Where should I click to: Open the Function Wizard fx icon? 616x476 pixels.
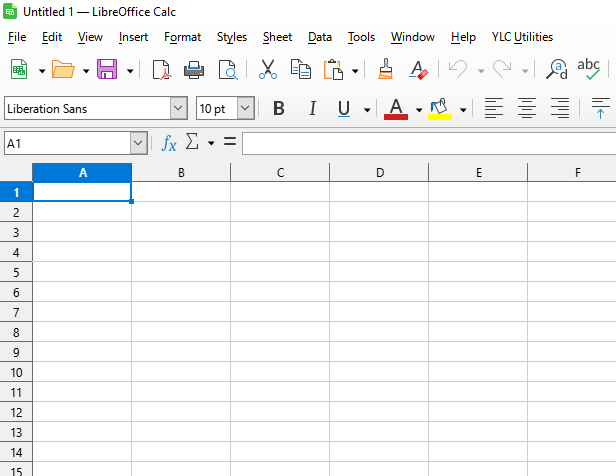(169, 144)
